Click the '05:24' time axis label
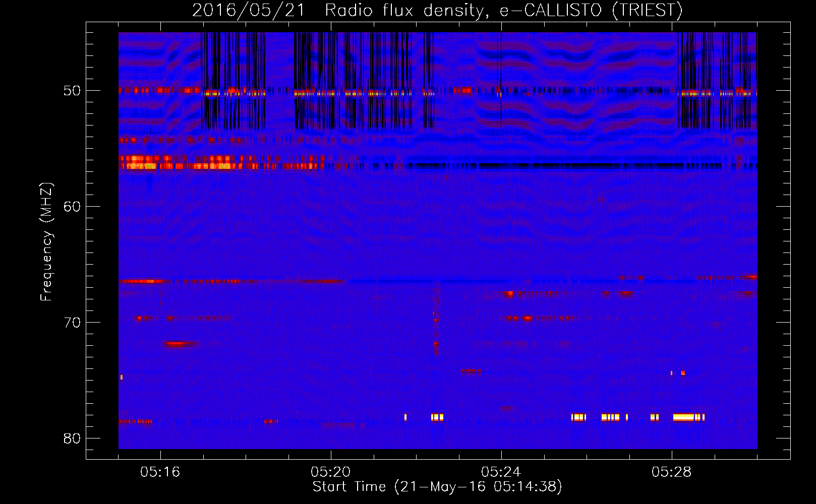 pos(501,472)
